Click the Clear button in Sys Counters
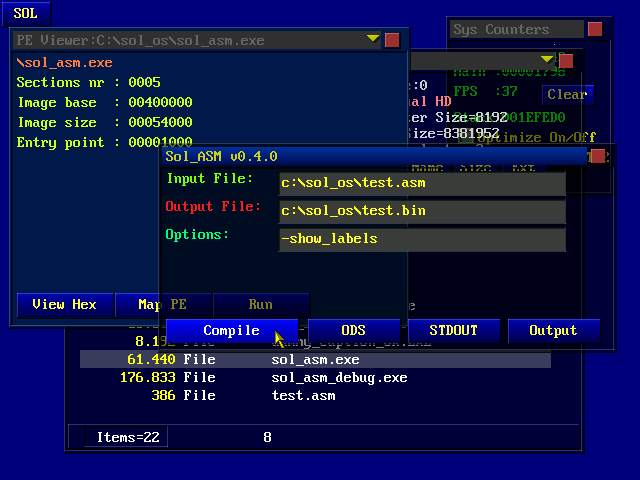Screen dimensions: 640x480 coord(567,95)
